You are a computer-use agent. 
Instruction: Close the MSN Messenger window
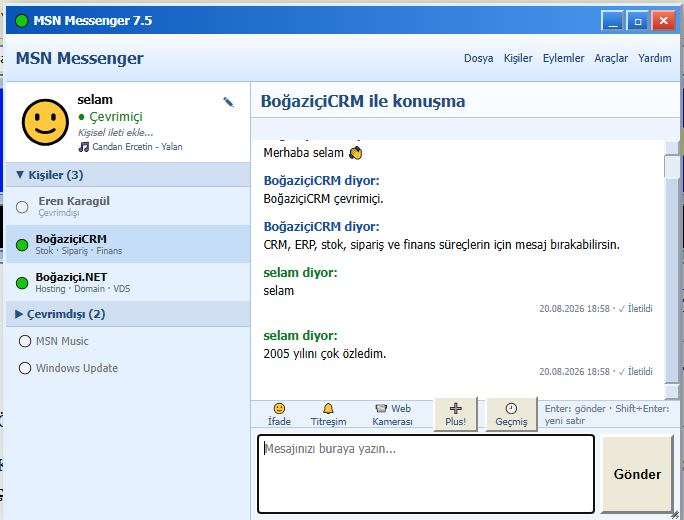tap(663, 21)
